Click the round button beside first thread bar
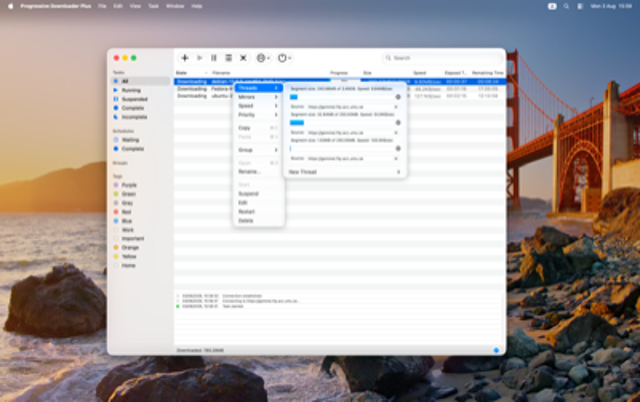The width and height of the screenshot is (640, 402). click(398, 97)
